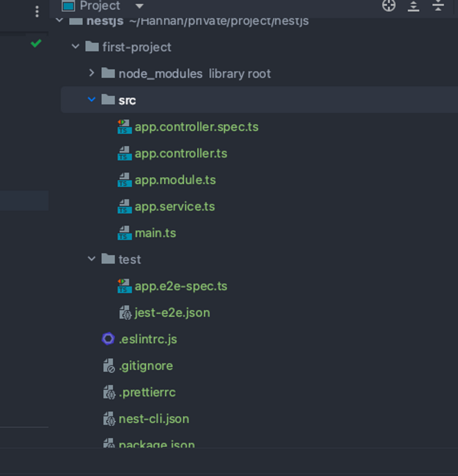458x476 pixels.
Task: Click the ESLint hexagon icon
Action: (x=108, y=339)
